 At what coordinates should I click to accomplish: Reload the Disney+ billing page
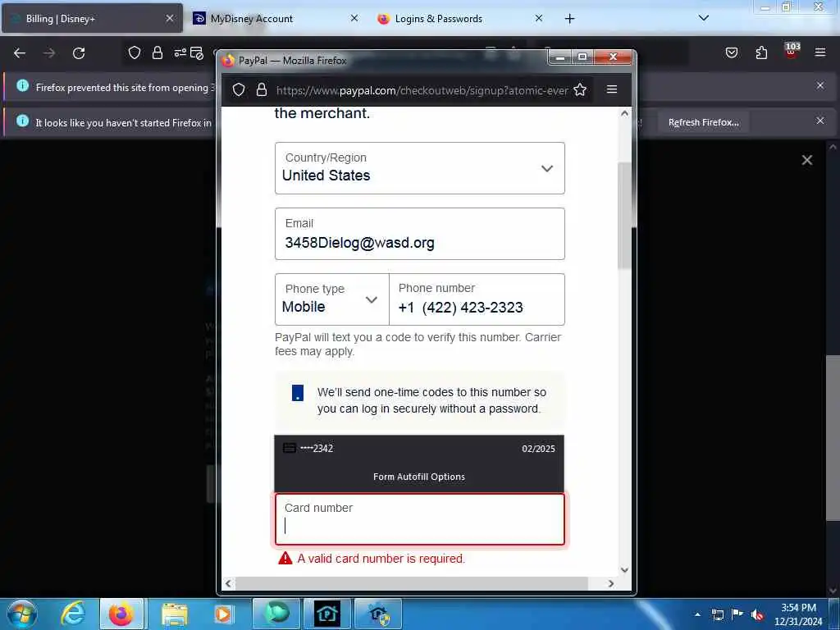[79, 53]
